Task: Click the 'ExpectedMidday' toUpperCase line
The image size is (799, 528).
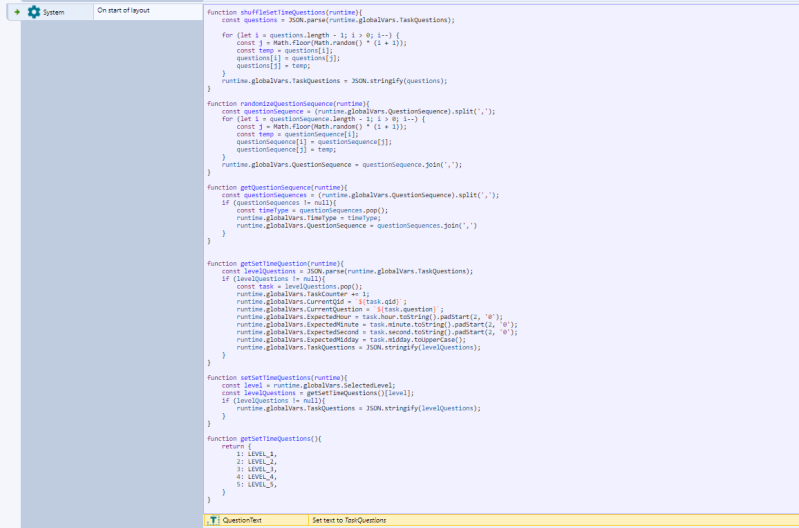Action: tap(351, 339)
